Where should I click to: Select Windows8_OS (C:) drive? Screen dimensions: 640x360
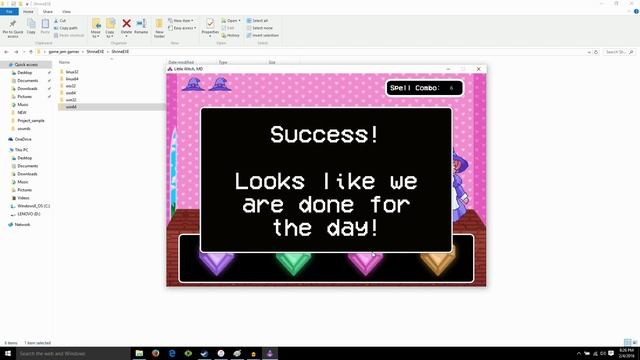pyautogui.click(x=33, y=206)
